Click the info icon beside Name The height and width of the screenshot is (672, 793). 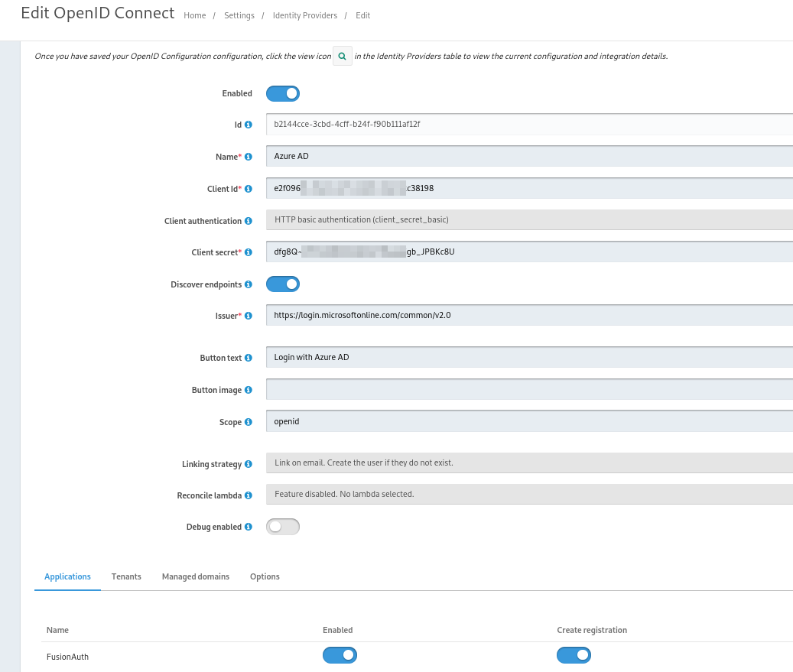249,157
